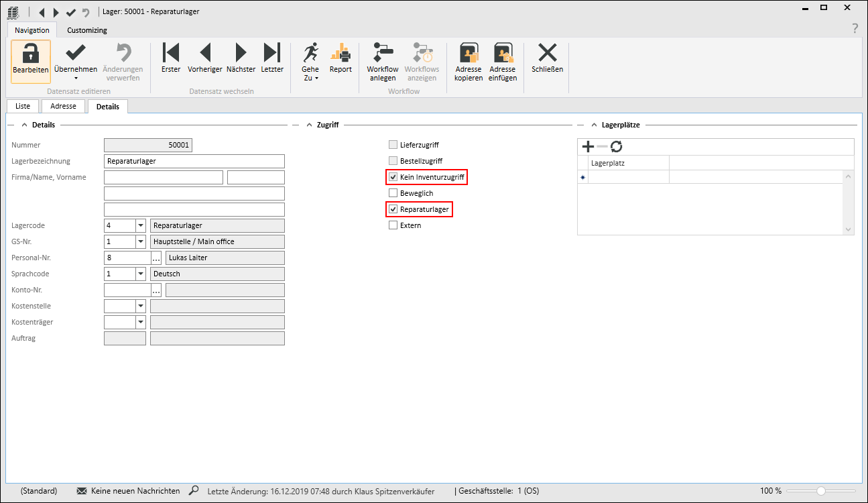
Task: Switch to the Adresse tab
Action: pyautogui.click(x=64, y=107)
